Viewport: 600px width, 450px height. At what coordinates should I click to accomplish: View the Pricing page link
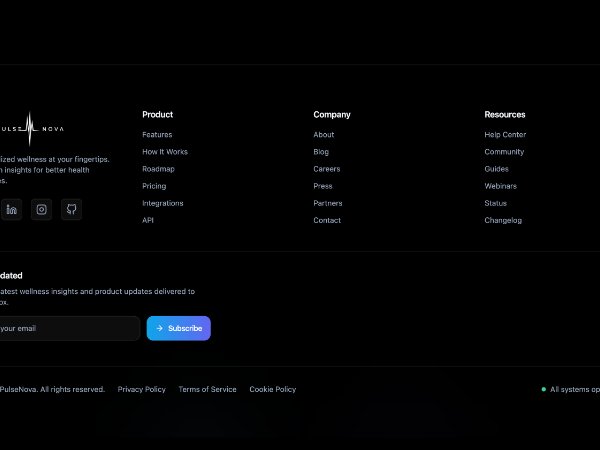click(x=154, y=186)
